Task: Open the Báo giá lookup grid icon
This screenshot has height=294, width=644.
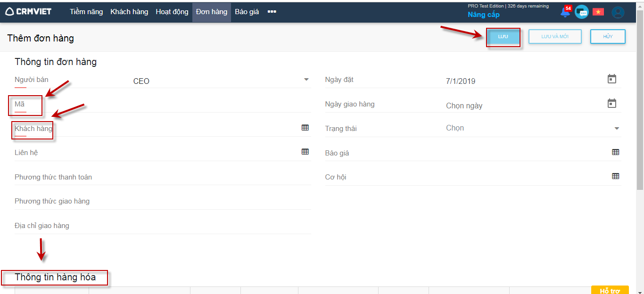Action: 615,152
